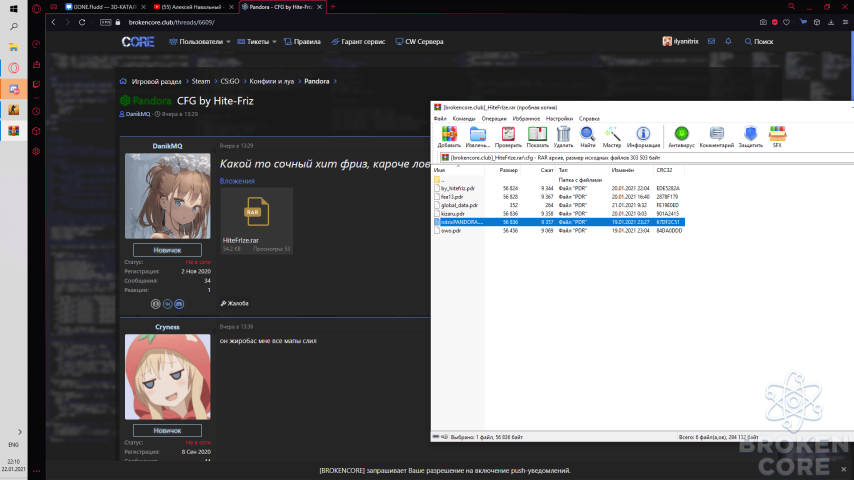The height and width of the screenshot is (480, 854).
Task: Select file kizaru.pdr in the archive
Action: (x=453, y=214)
